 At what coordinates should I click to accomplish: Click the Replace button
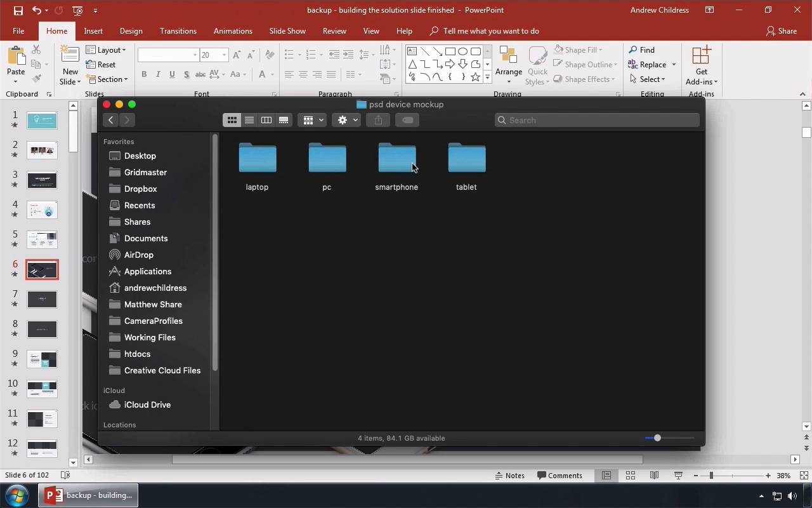pyautogui.click(x=652, y=64)
